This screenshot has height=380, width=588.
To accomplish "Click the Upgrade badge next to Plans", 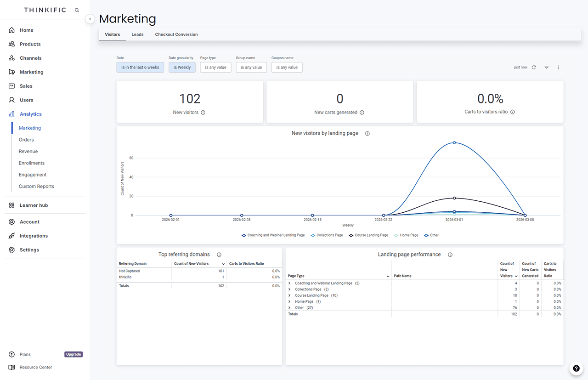I will point(73,354).
